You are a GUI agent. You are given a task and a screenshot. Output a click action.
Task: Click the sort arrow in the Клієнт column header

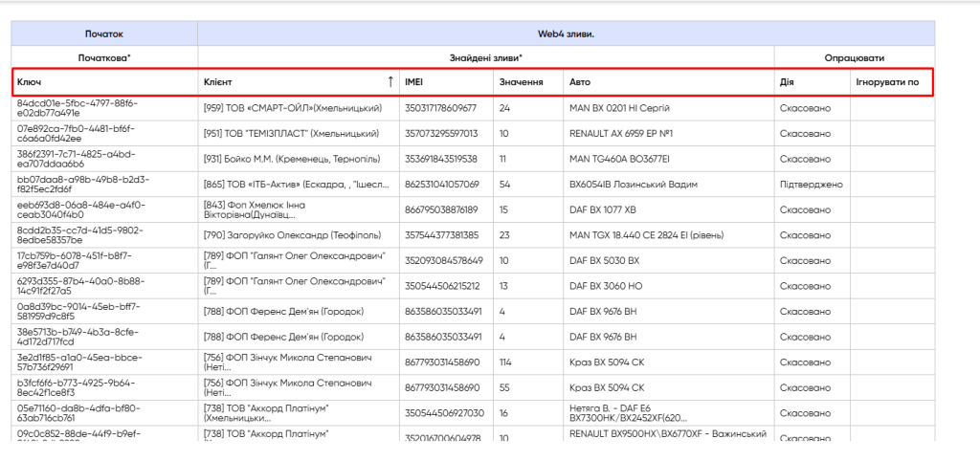pyautogui.click(x=390, y=82)
